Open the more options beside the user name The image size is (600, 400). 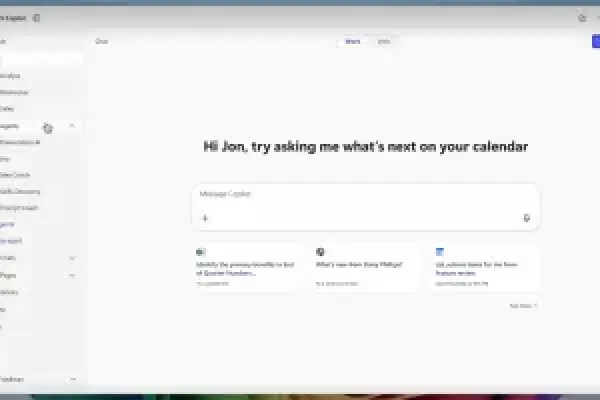coord(73,379)
